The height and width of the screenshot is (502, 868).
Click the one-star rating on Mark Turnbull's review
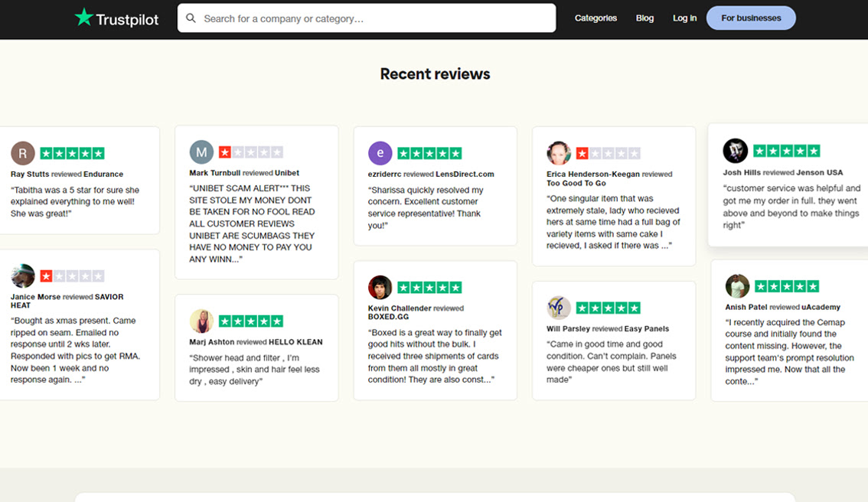251,152
